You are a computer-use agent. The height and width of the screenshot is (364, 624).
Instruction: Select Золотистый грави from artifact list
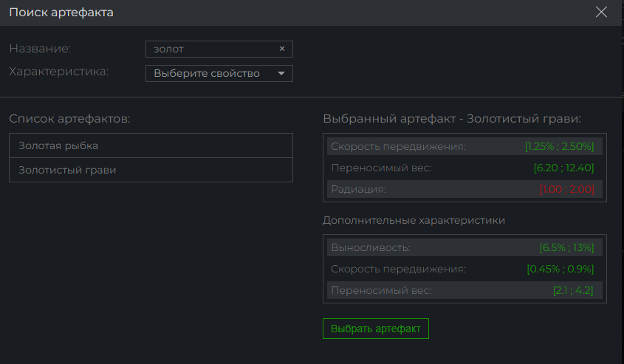151,170
